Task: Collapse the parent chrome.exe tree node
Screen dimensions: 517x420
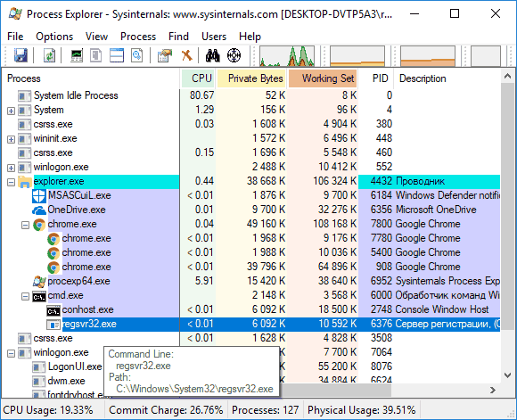Action: 25,225
